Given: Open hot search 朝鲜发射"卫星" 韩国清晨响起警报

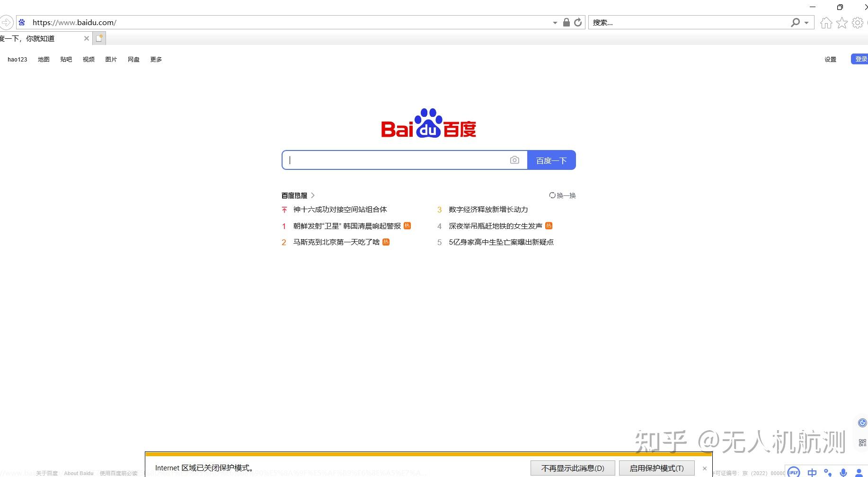Looking at the screenshot, I should pyautogui.click(x=347, y=226).
